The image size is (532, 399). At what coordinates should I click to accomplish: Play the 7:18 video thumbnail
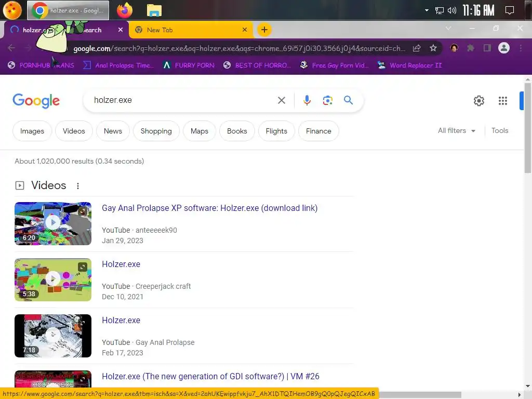(53, 336)
